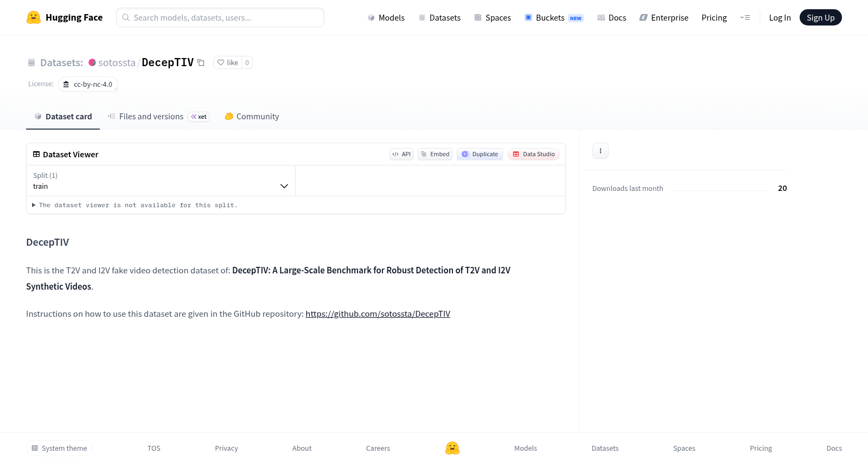The image size is (868, 467).
Task: Click the Log In link
Action: [x=780, y=17]
